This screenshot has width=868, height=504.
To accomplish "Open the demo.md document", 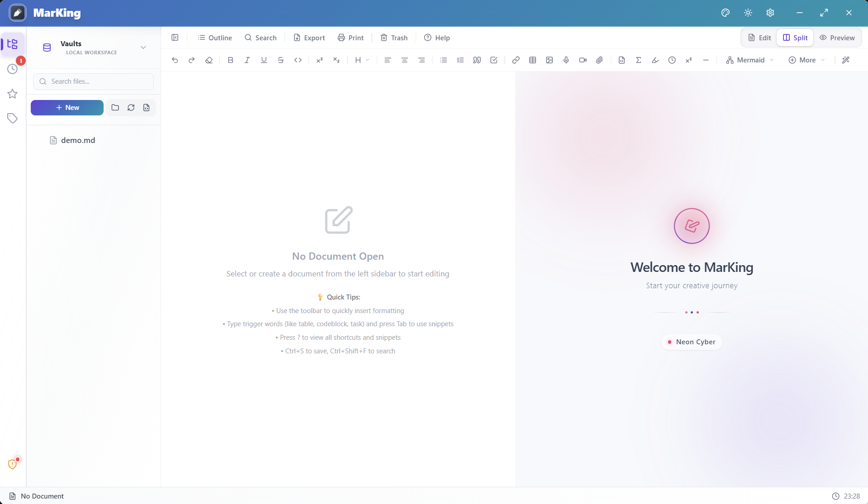I will click(78, 140).
